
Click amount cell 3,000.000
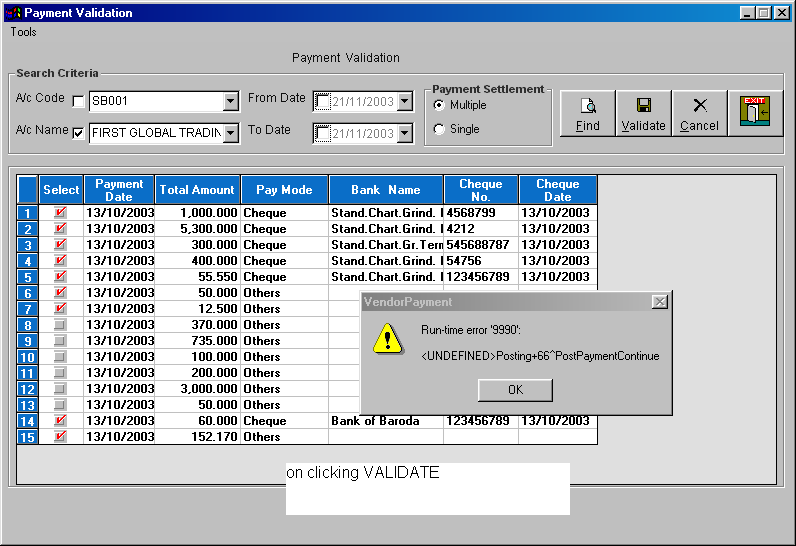tap(197, 388)
